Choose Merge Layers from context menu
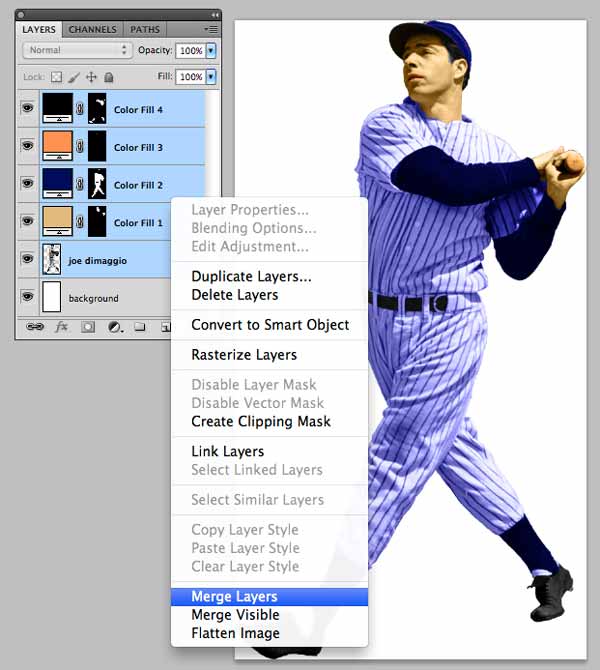The image size is (600, 670). 234,597
